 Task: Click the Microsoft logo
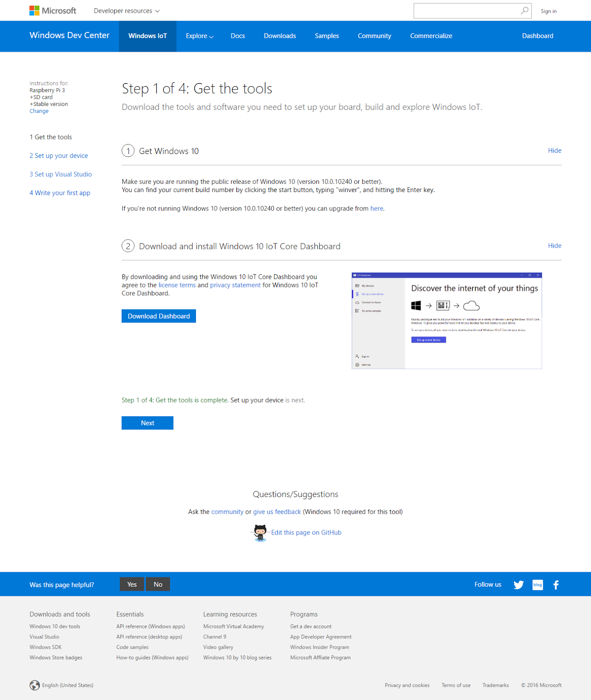click(x=52, y=10)
